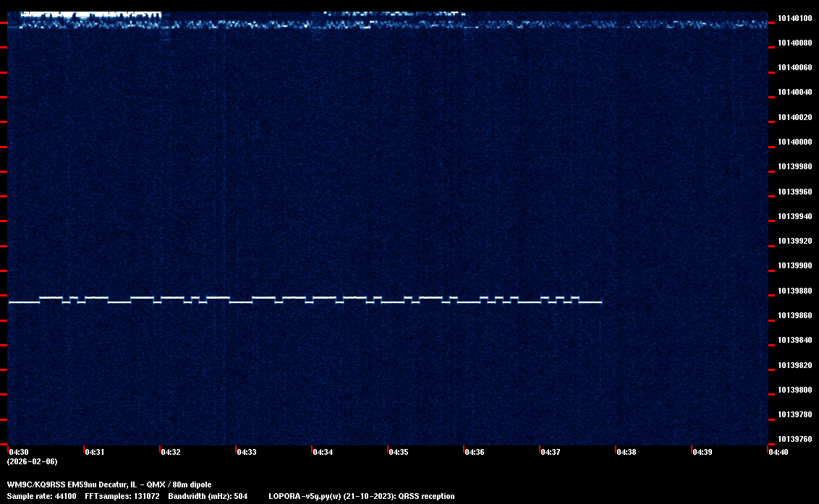Click the 04:37 time tick label
The image size is (819, 504).
click(x=551, y=452)
